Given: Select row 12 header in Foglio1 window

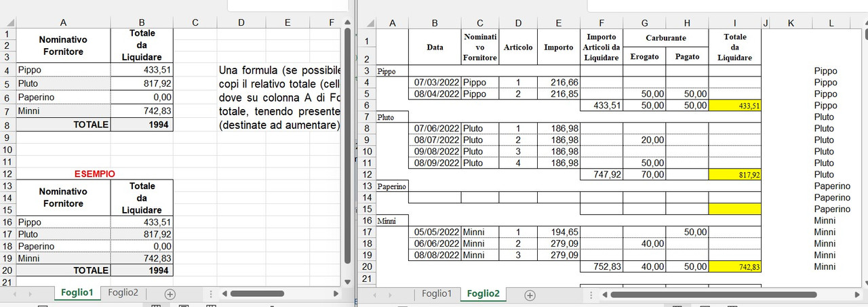Looking at the screenshot, I should click(x=7, y=173).
